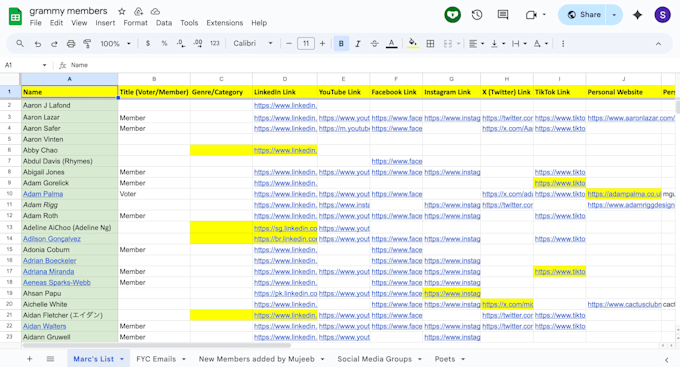Format as currency with dollar icon
This screenshot has height=367, width=680.
(x=148, y=43)
